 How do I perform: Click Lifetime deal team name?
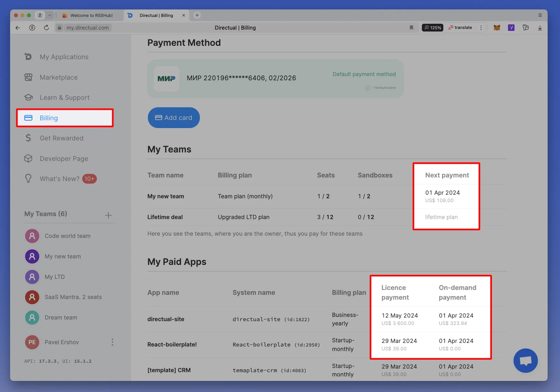point(165,217)
